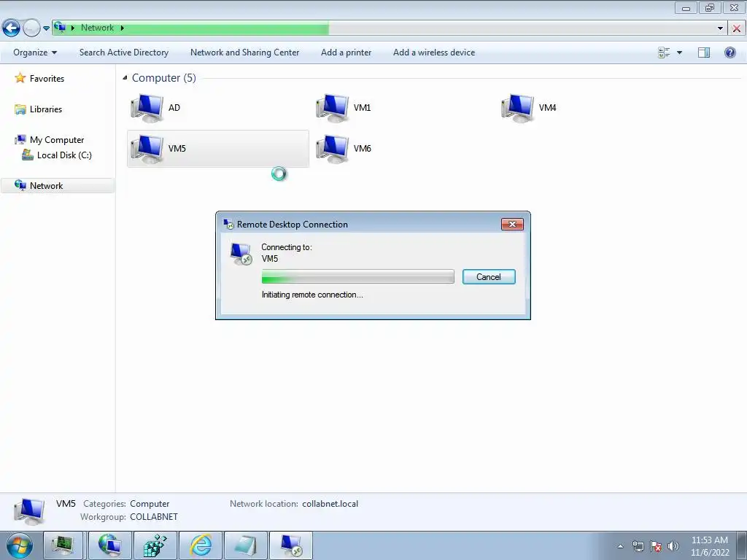Screen dimensions: 747x560
Task: Minimize the Network explorer window
Action: click(x=686, y=8)
